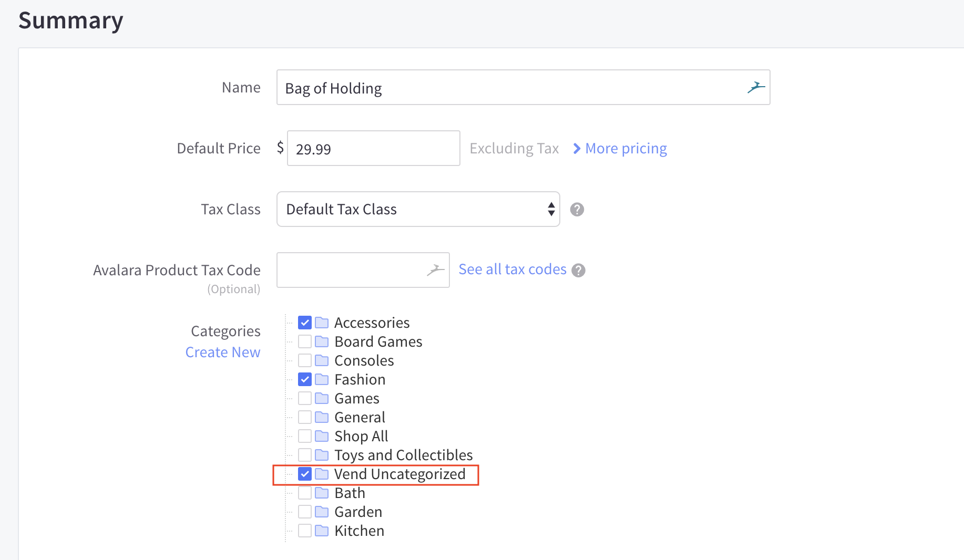Check the Consoles category checkbox
The width and height of the screenshot is (964, 560).
[x=305, y=360]
